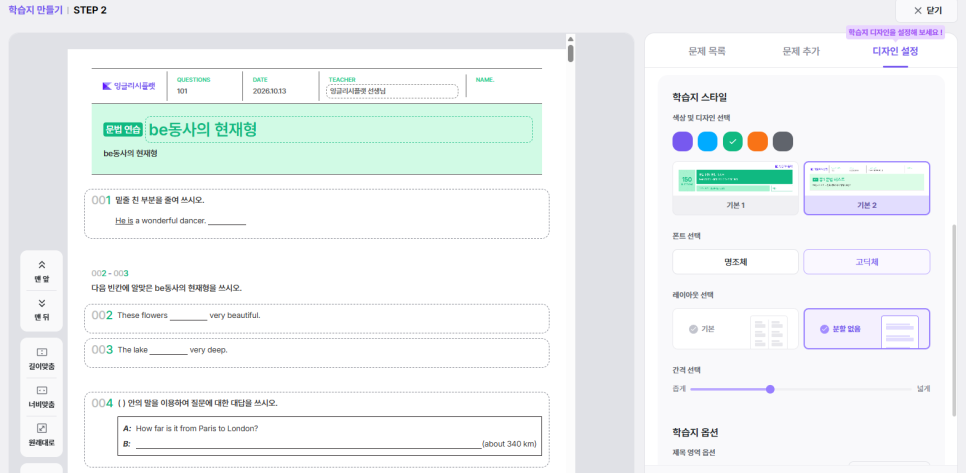Select the 기본 layout option

coord(736,329)
